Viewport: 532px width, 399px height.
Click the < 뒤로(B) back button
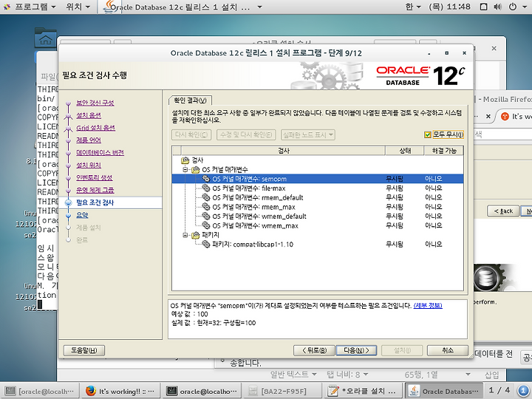314,350
